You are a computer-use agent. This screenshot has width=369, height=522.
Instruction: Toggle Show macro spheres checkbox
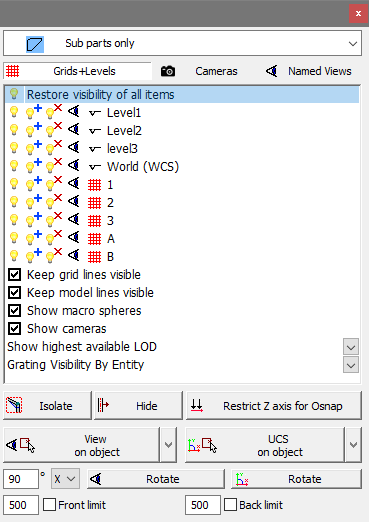pyautogui.click(x=14, y=311)
